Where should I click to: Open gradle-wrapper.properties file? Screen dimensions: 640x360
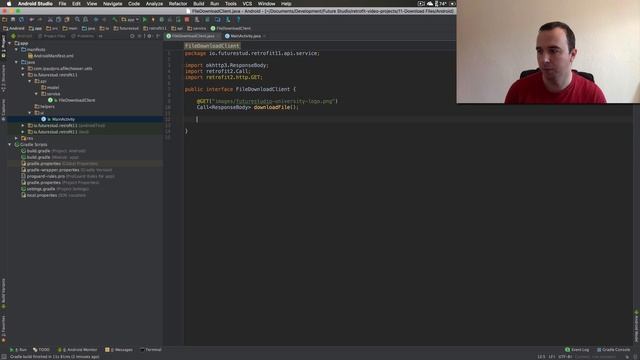click(67, 170)
